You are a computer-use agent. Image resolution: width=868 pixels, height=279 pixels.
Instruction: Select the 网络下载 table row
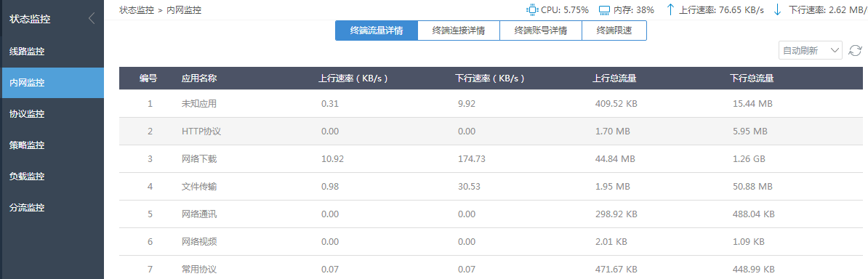(491, 159)
